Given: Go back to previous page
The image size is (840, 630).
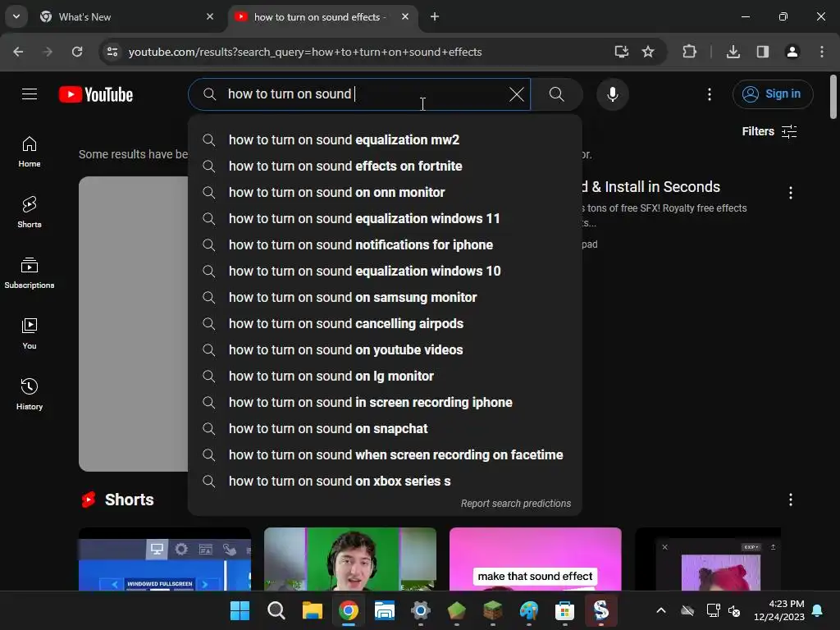Looking at the screenshot, I should click(18, 52).
